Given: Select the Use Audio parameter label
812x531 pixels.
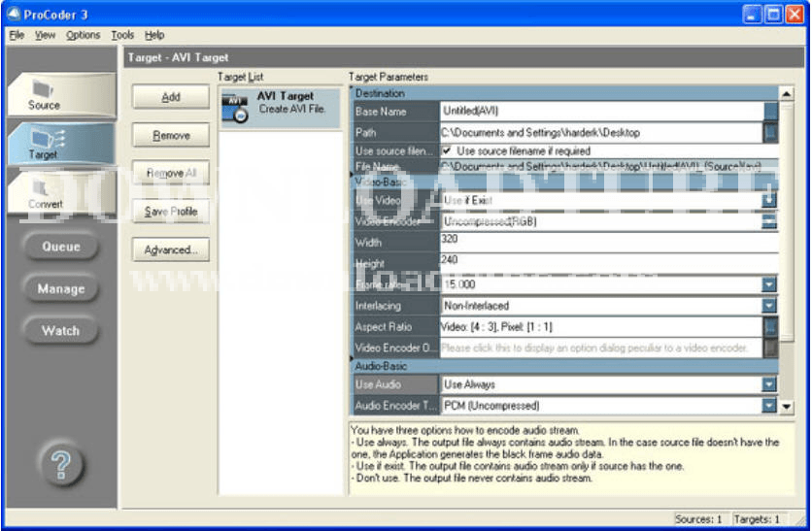Looking at the screenshot, I should pos(395,384).
